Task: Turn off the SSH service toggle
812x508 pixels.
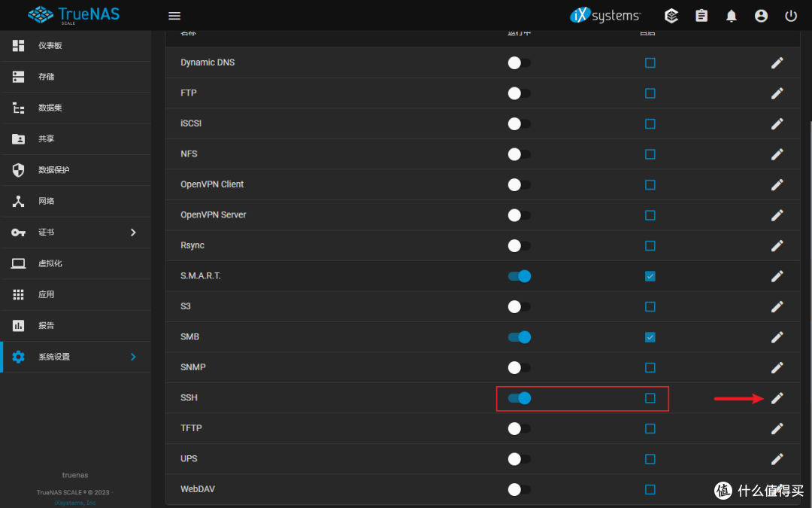Action: point(519,397)
